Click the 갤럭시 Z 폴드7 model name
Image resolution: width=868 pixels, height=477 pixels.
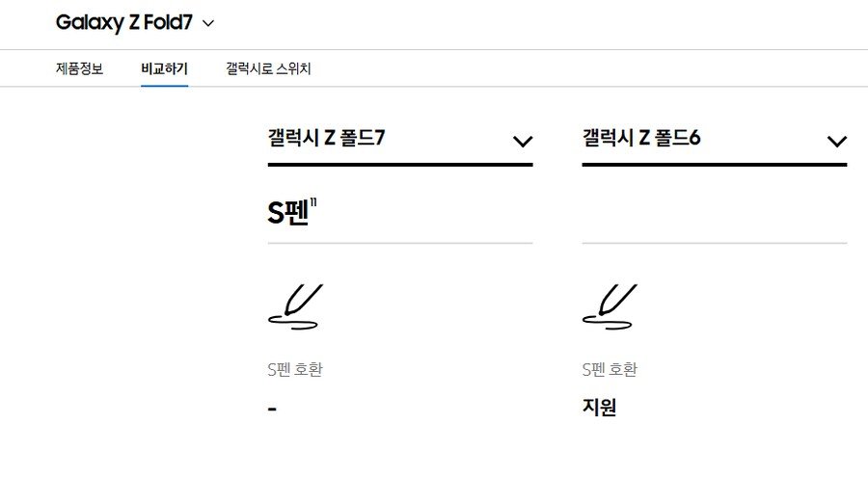coord(326,137)
